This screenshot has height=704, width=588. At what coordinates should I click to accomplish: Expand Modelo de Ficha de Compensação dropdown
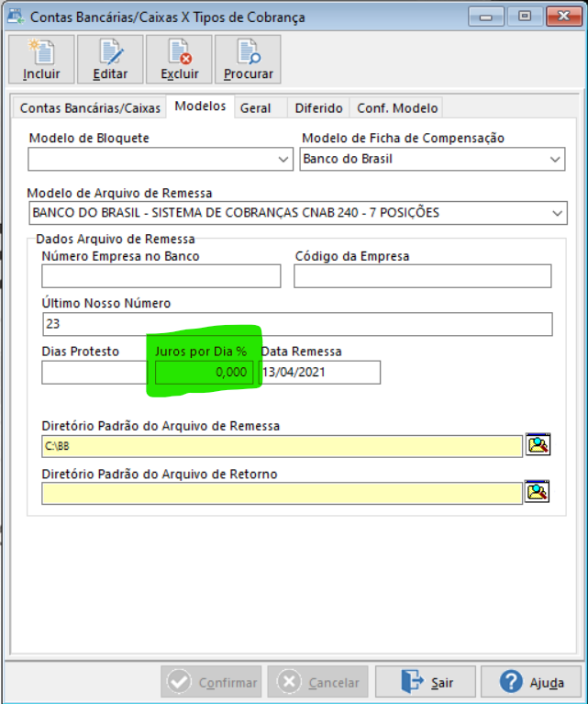pyautogui.click(x=555, y=160)
